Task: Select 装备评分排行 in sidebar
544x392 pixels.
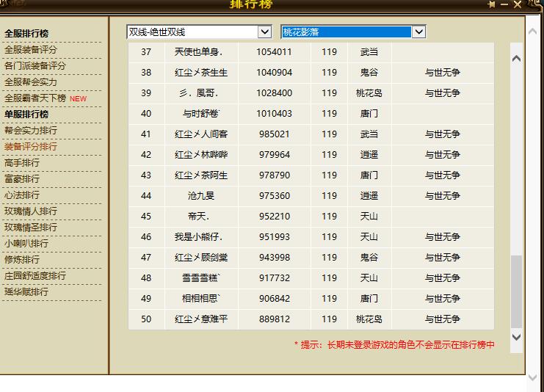Action: tap(31, 146)
